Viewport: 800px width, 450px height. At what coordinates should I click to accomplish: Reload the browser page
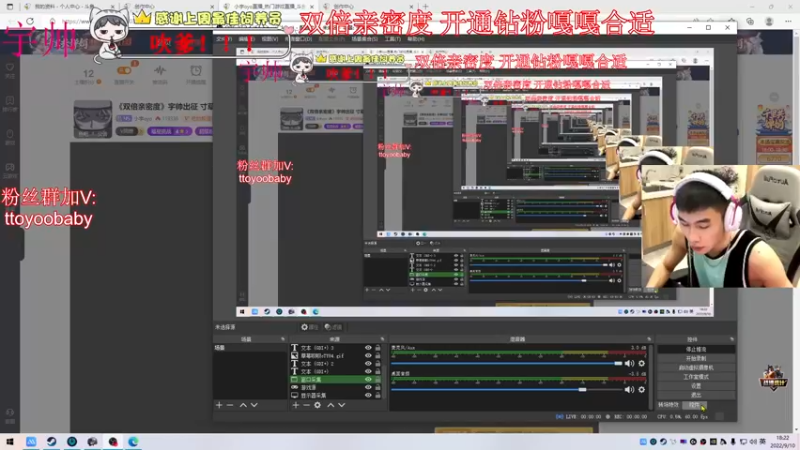[x=30, y=21]
